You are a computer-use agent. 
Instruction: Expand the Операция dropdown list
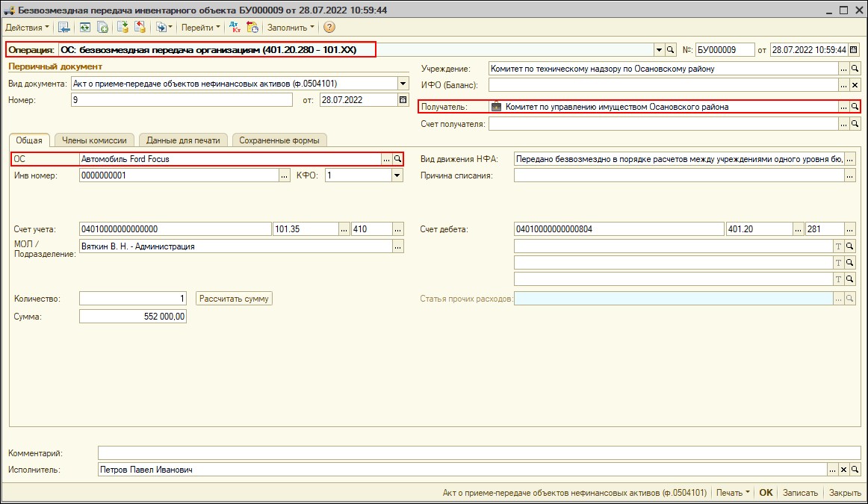point(659,50)
